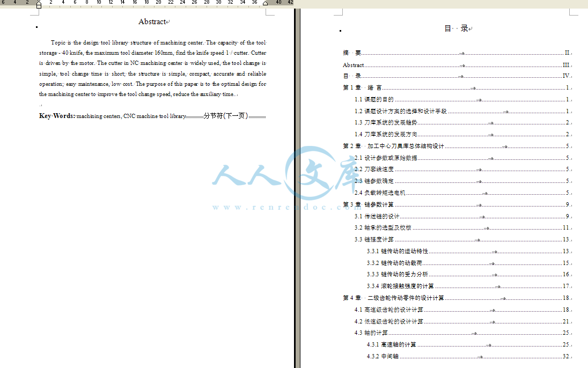Open the 3.2 轴承的选型及校核 entry

pos(462,227)
